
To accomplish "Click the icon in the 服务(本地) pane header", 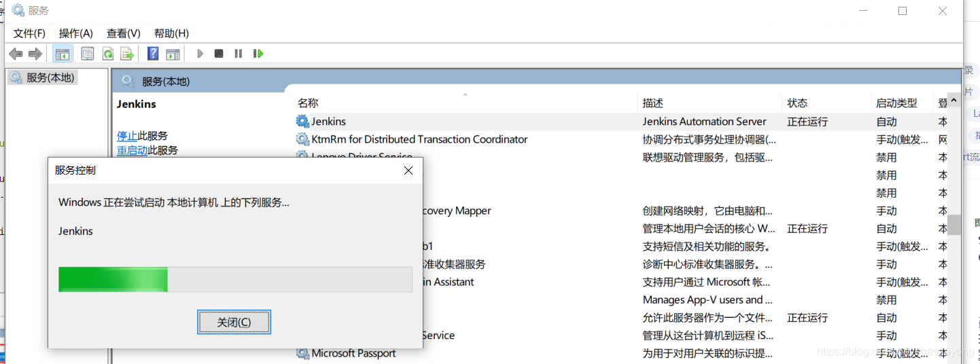I will (x=127, y=81).
